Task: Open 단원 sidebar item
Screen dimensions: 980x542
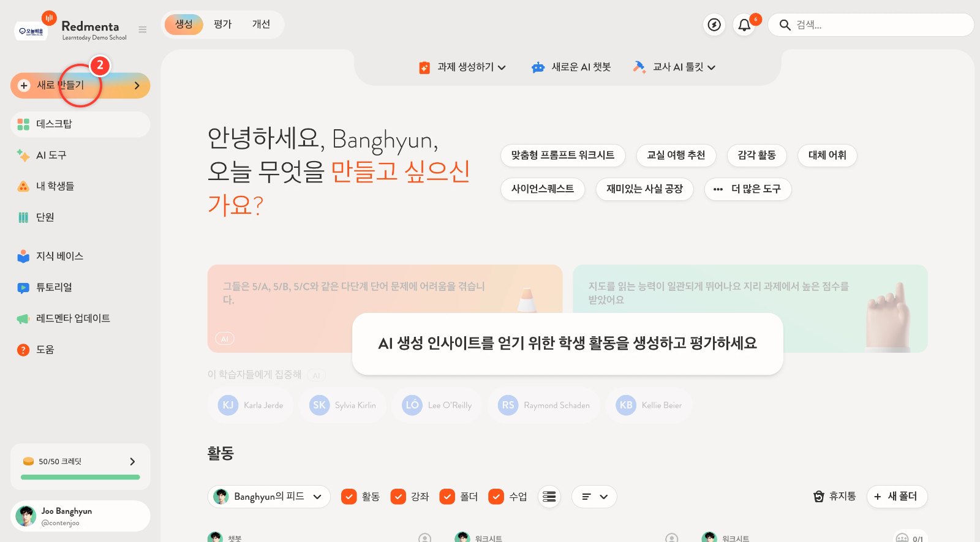Action: [80, 217]
